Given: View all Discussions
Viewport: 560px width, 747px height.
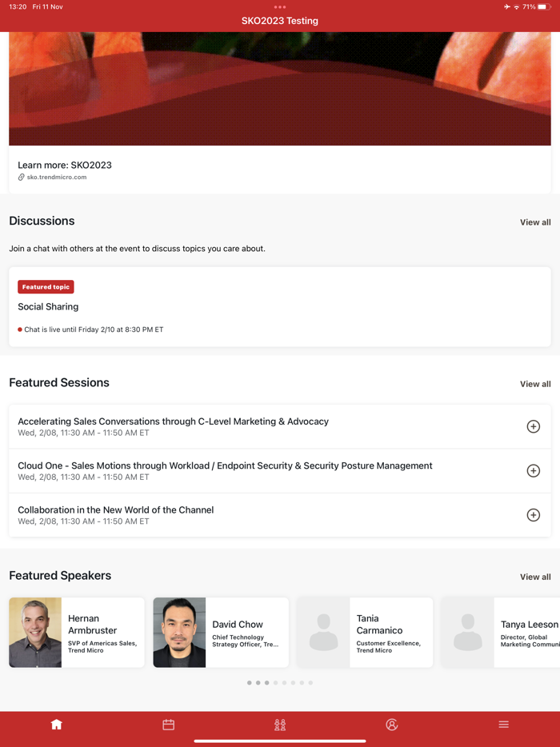Looking at the screenshot, I should (535, 222).
